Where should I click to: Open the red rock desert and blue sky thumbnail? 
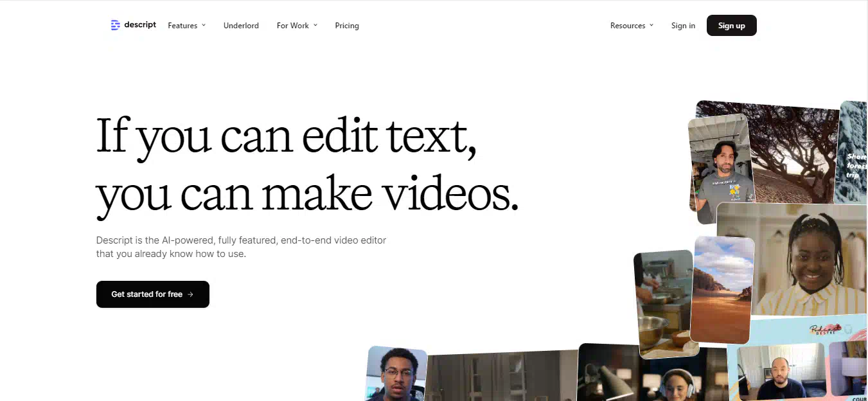click(722, 290)
